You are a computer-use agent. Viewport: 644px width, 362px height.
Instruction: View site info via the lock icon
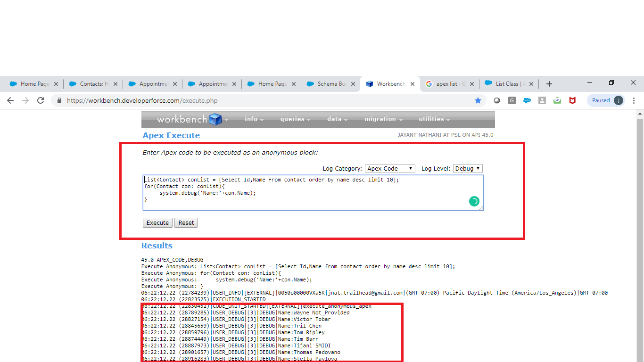click(59, 100)
